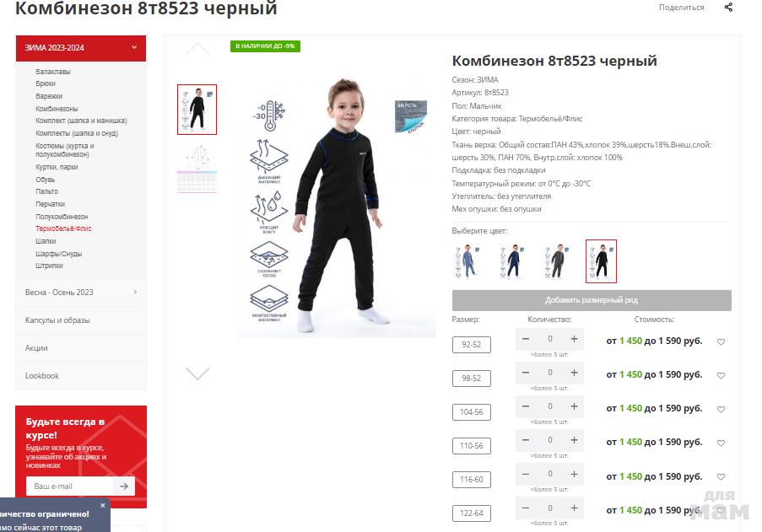
Task: Show previous image using the up arrow
Action: pos(197,49)
